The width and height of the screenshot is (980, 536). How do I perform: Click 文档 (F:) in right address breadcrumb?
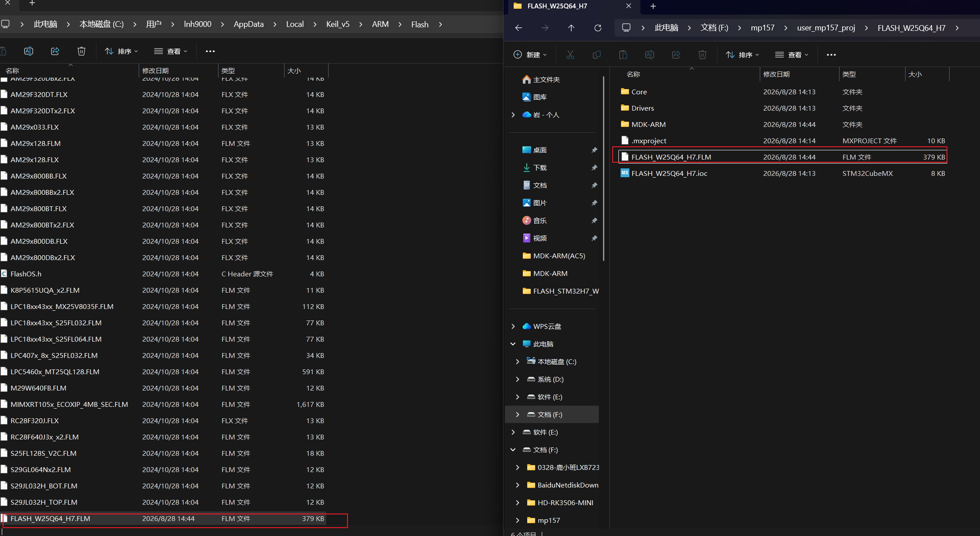pyautogui.click(x=714, y=28)
